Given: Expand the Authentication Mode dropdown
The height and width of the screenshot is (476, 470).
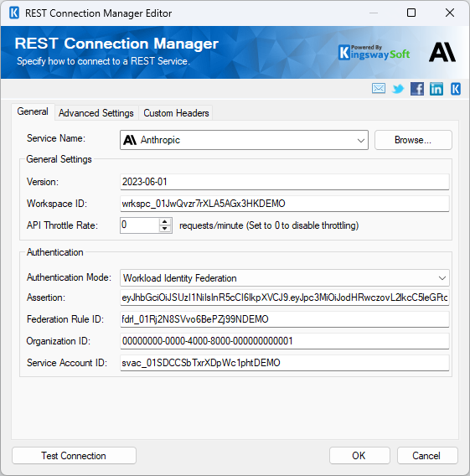Looking at the screenshot, I should (442, 278).
